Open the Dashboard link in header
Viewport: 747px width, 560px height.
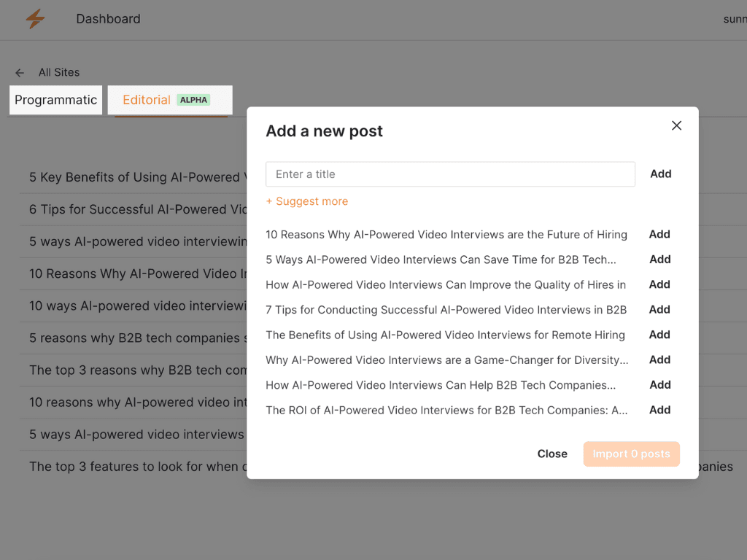tap(108, 19)
